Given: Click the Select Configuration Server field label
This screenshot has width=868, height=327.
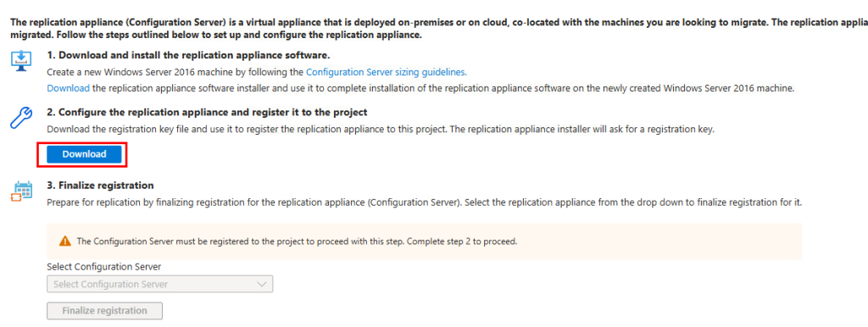Looking at the screenshot, I should point(104,267).
